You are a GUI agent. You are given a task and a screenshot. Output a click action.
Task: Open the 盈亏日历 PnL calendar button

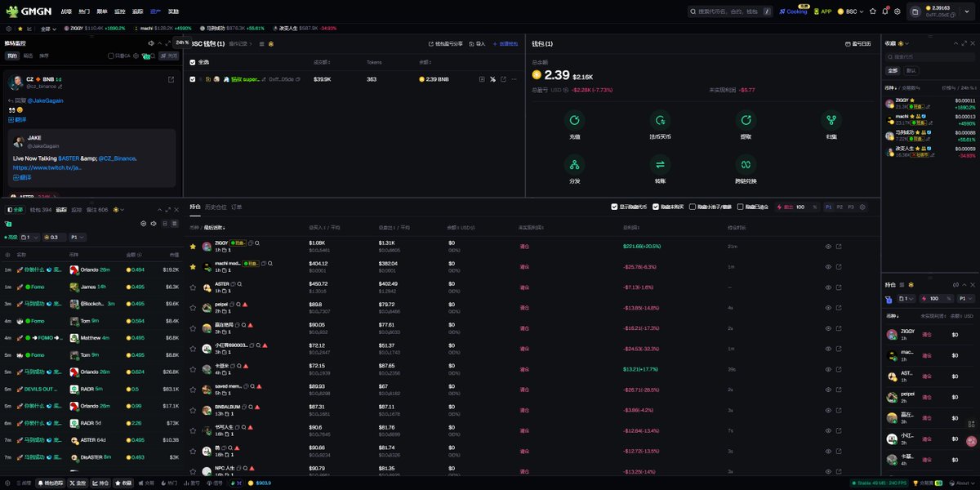click(x=857, y=43)
